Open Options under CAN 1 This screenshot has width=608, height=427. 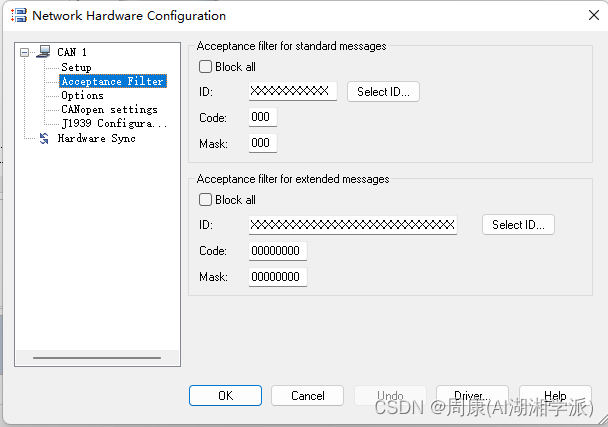pyautogui.click(x=82, y=96)
